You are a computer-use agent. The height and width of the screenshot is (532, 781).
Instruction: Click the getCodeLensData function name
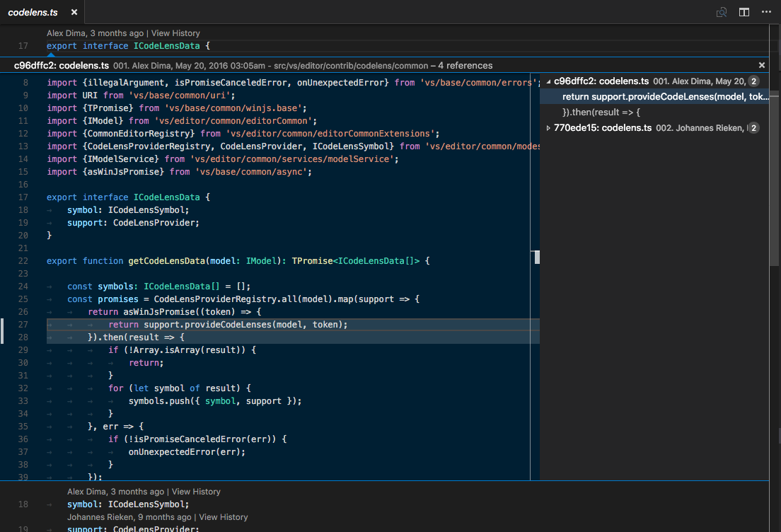coord(167,261)
